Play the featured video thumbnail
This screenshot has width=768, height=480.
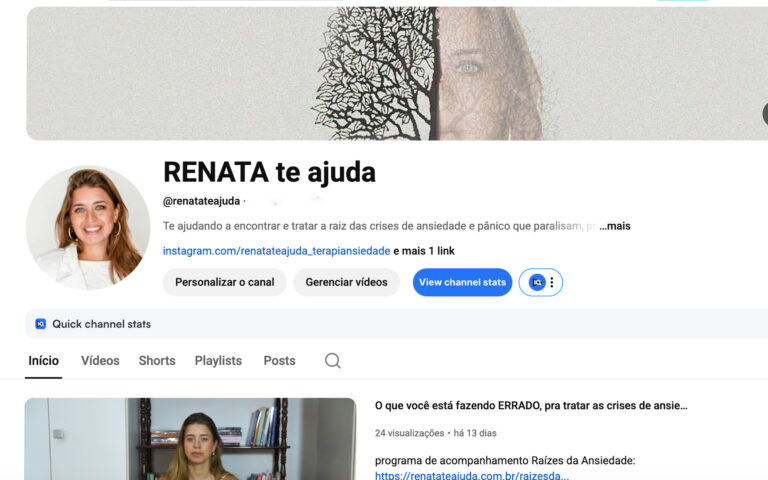pos(190,440)
